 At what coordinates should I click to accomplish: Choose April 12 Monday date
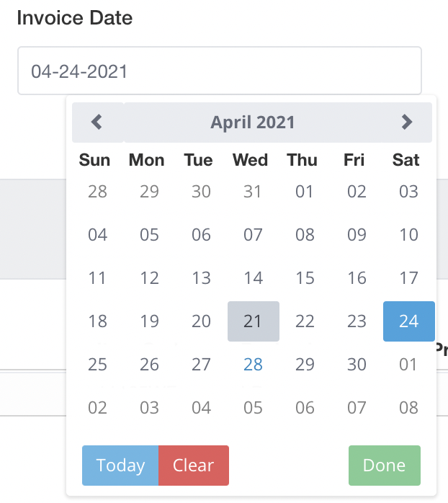pyautogui.click(x=149, y=278)
